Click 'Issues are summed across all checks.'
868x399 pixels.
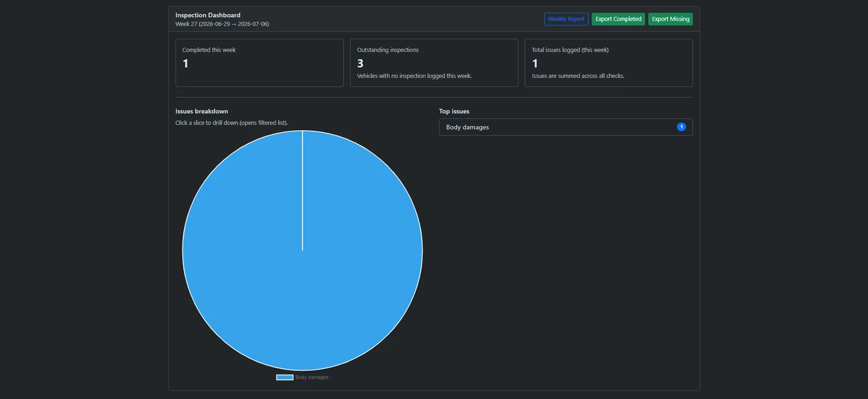point(578,76)
